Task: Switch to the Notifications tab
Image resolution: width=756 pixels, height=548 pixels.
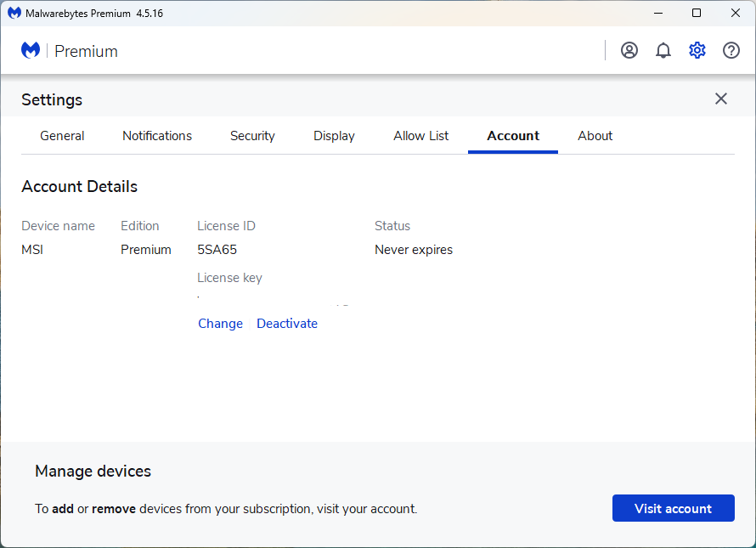Action: pos(157,136)
